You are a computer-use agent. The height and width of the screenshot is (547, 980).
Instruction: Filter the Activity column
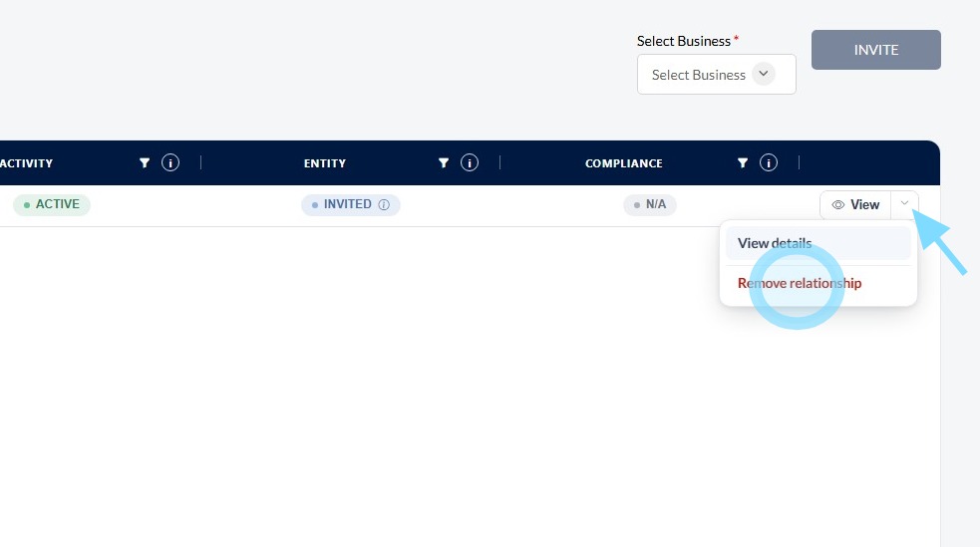(x=145, y=163)
